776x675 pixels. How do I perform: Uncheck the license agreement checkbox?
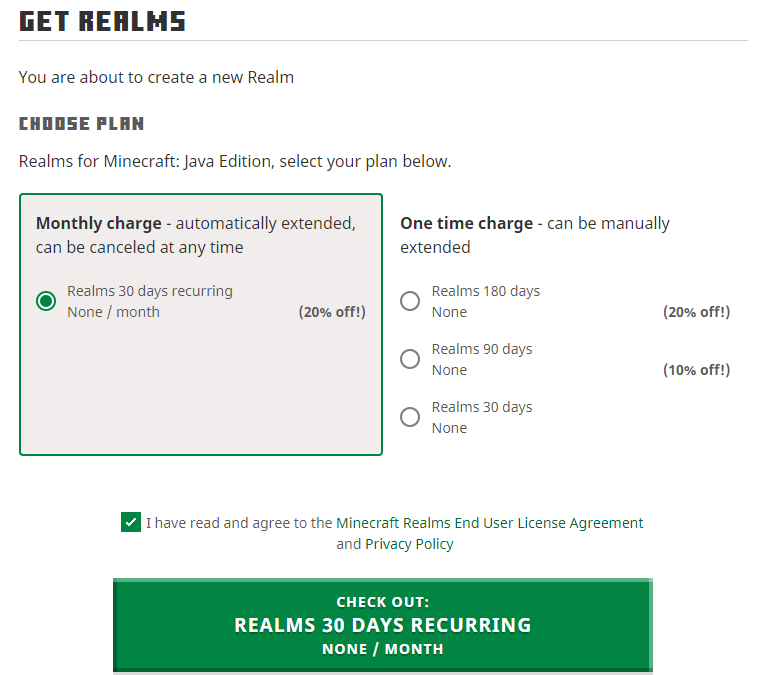point(131,522)
